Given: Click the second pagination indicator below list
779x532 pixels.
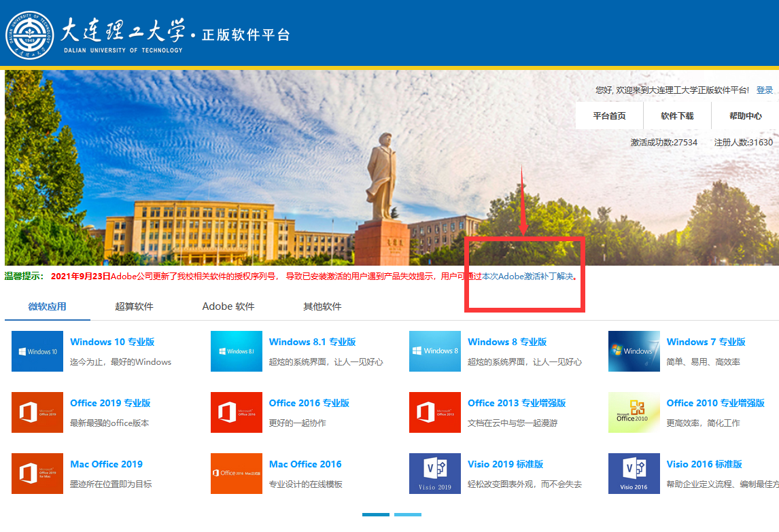Looking at the screenshot, I should [x=408, y=515].
